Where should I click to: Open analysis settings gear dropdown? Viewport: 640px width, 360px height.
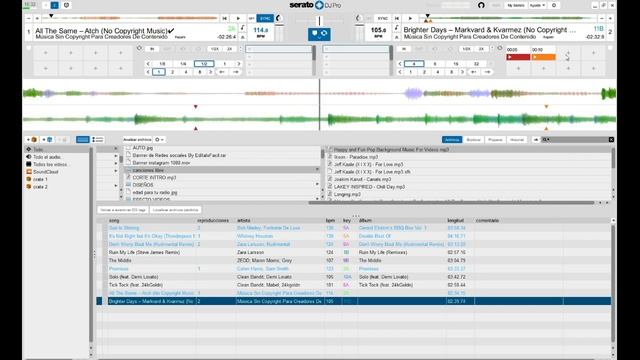[x=159, y=140]
